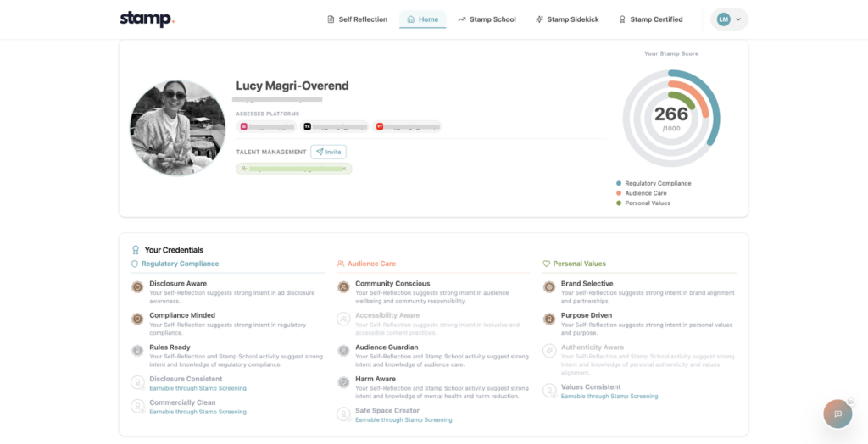Screen dimensions: 868x444
Task: Click the Audience Guardian badge icon
Action: (343, 351)
